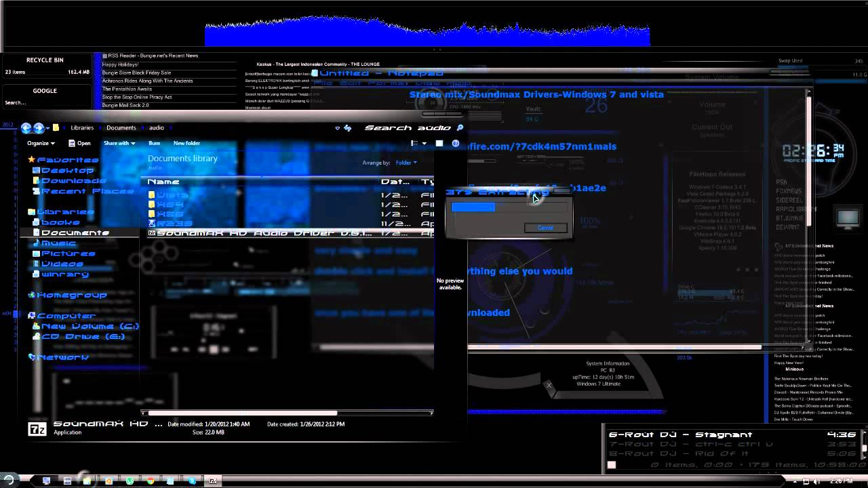
Task: Click the magnifier icon in Search audio box
Action: 460,127
